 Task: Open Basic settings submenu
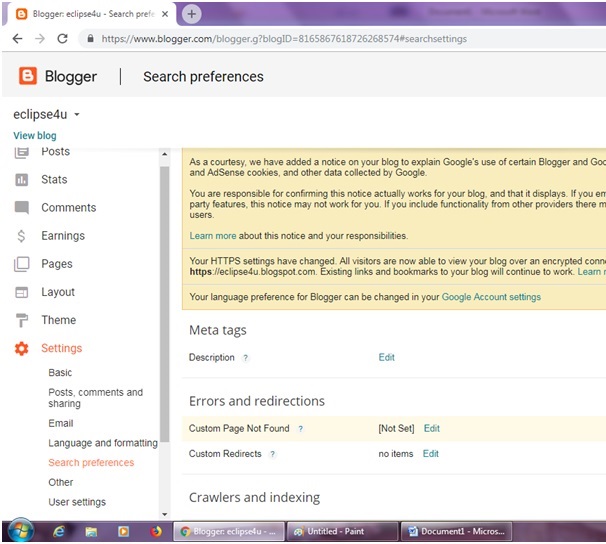click(x=60, y=373)
